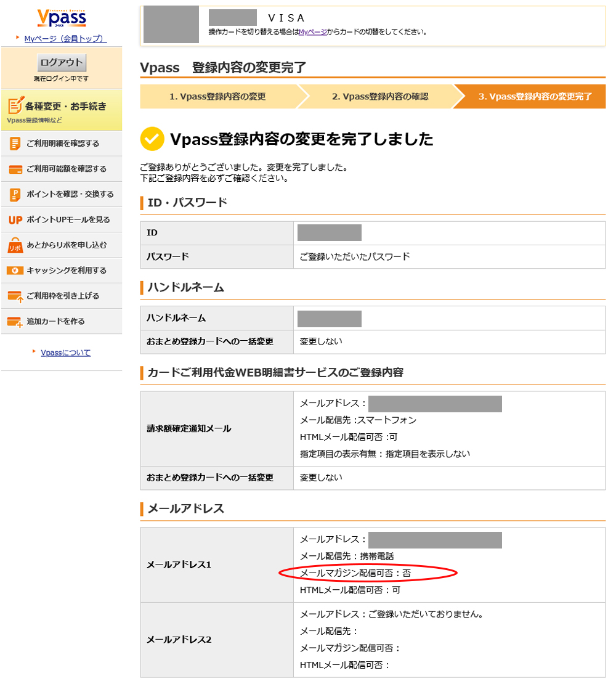Click the card with plus icon

15,322
